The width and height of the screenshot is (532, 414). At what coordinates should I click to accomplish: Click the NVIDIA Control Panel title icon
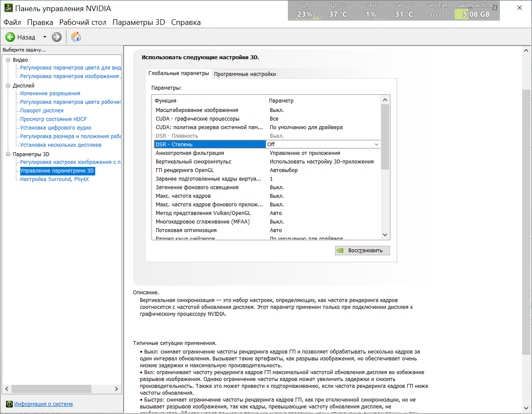[8, 8]
